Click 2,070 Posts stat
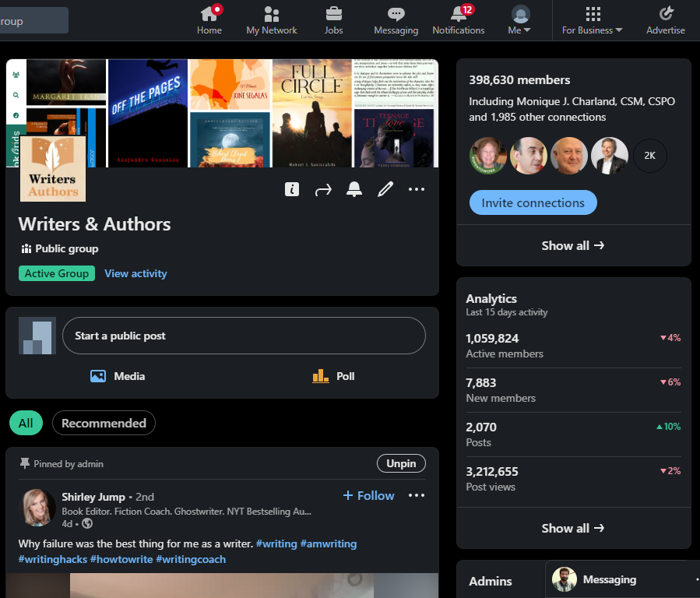This screenshot has width=700, height=598. click(x=573, y=434)
